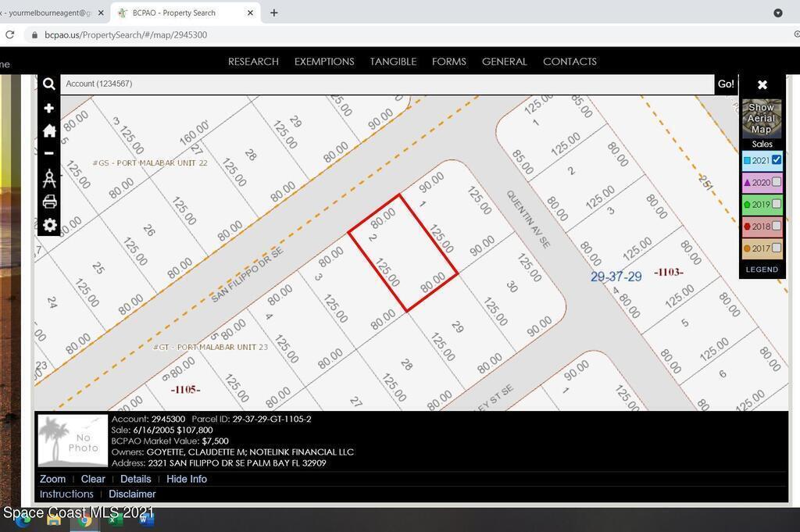Select the compass measure tool
The image size is (800, 532).
[x=49, y=178]
